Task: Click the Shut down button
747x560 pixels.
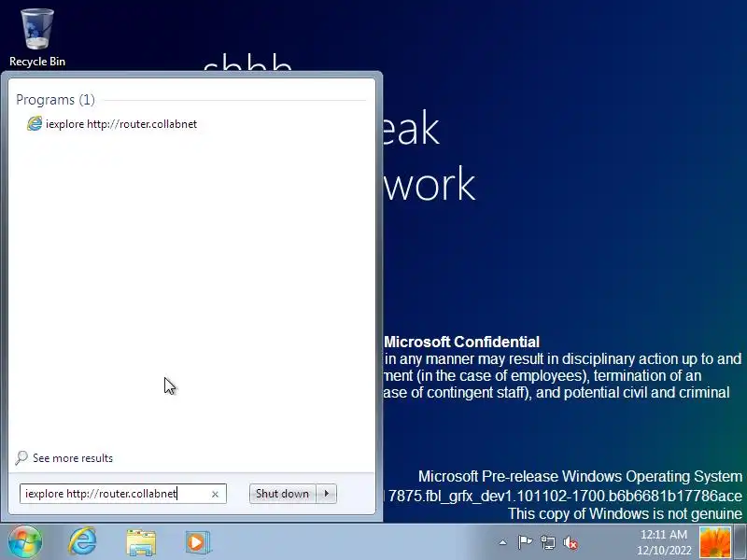Action: coord(283,494)
